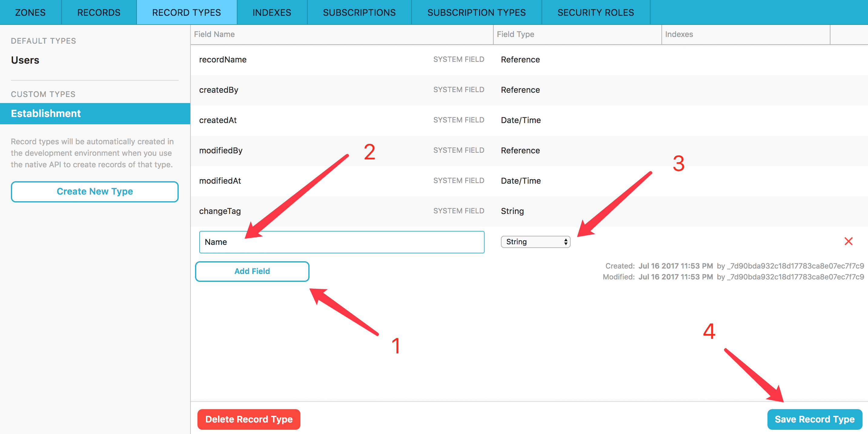The width and height of the screenshot is (868, 434).
Task: Switch to Subscription Types tab
Action: tap(476, 12)
